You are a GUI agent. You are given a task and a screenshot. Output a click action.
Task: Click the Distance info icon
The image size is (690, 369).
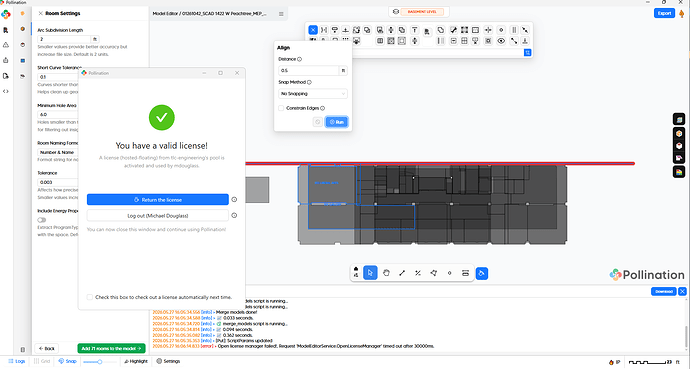(x=300, y=59)
